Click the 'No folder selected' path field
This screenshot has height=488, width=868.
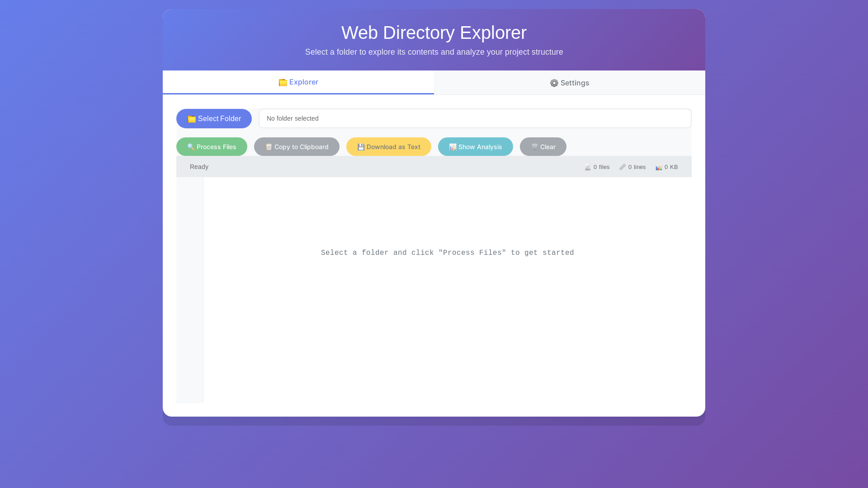(475, 118)
